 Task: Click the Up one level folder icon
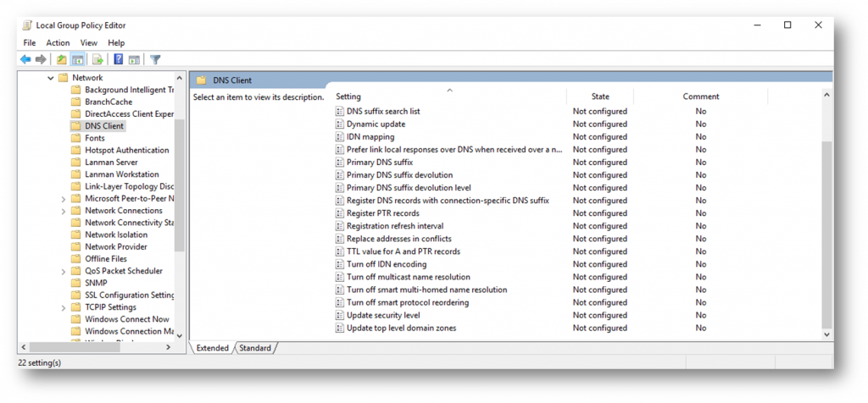click(62, 60)
